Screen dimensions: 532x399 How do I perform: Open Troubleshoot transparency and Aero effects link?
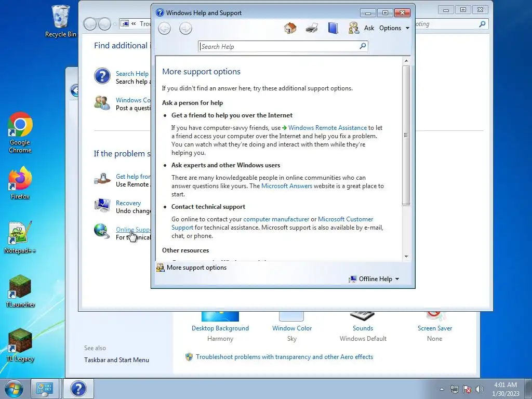[x=284, y=357]
